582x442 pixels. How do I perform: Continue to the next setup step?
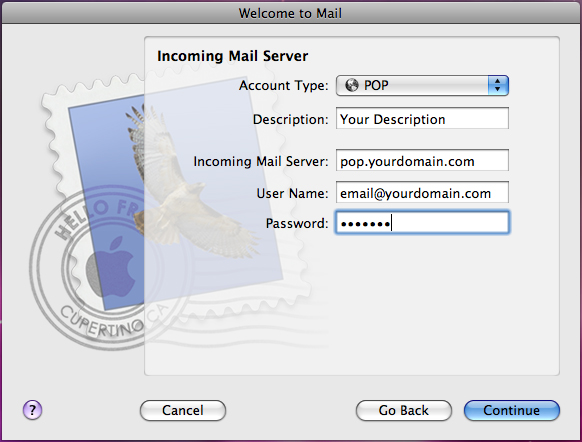click(511, 410)
